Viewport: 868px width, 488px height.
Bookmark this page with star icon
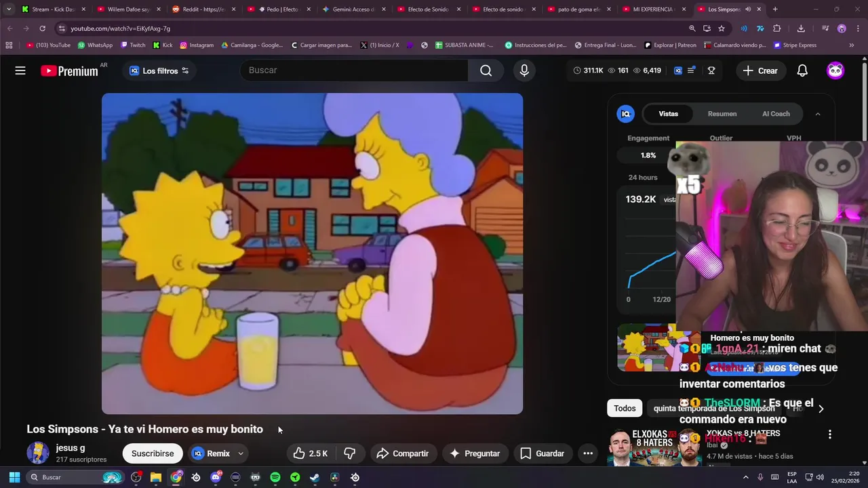[722, 28]
